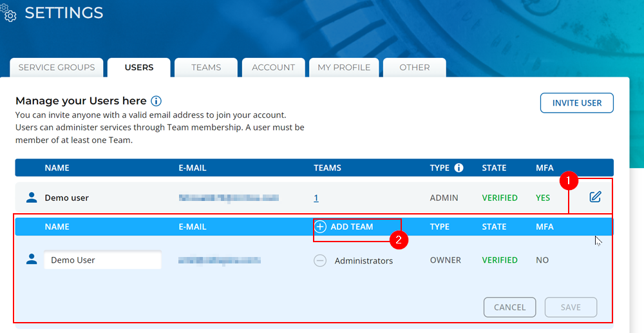644x333 pixels.
Task: Click the plus icon beside ADD TEAM
Action: click(x=320, y=227)
